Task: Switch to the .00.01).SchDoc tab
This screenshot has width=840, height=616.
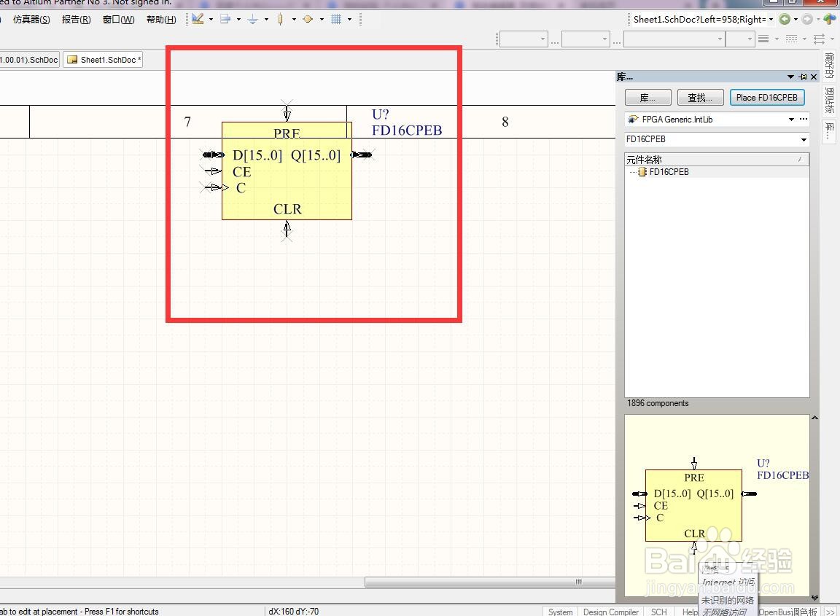Action: pos(29,60)
